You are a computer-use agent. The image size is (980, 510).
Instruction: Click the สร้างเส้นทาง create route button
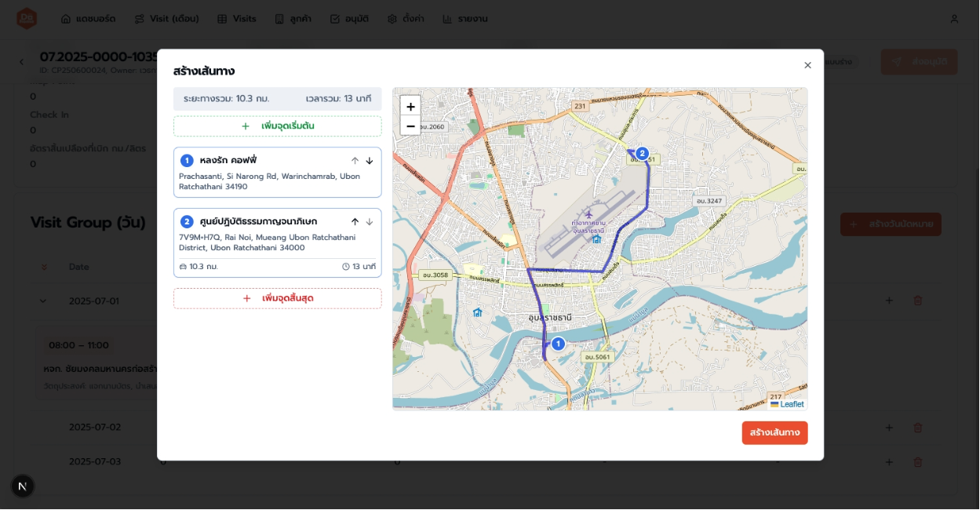[x=774, y=432]
